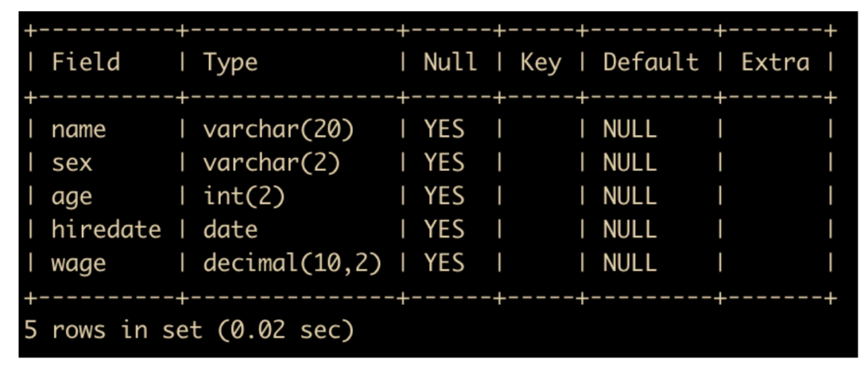This screenshot has width=868, height=367.
Task: Select the sex field entry
Action: pyautogui.click(x=72, y=163)
